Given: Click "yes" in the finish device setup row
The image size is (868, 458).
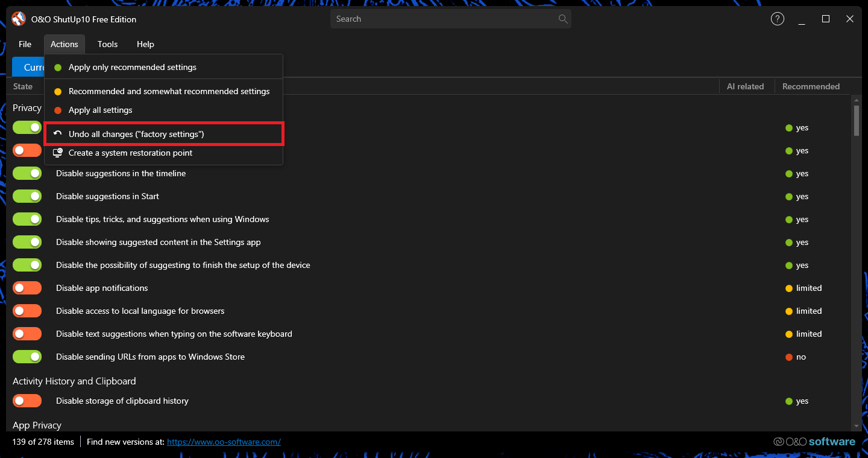Looking at the screenshot, I should [x=802, y=265].
